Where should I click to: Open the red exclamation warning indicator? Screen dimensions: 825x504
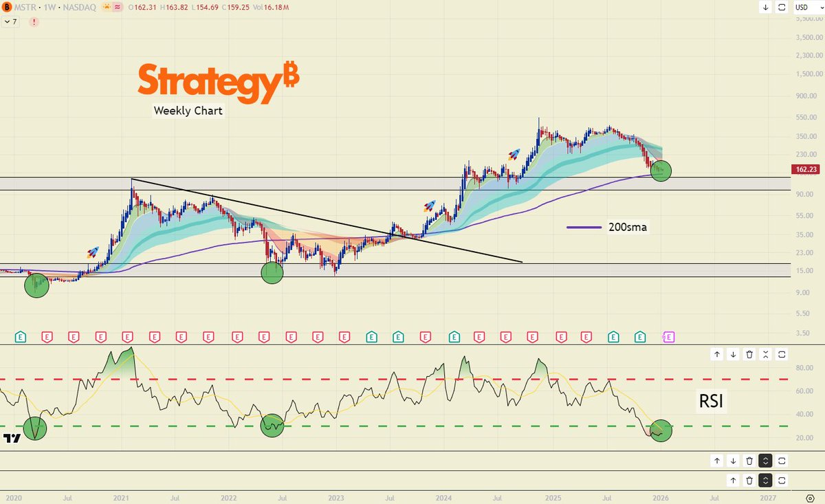click(x=34, y=22)
